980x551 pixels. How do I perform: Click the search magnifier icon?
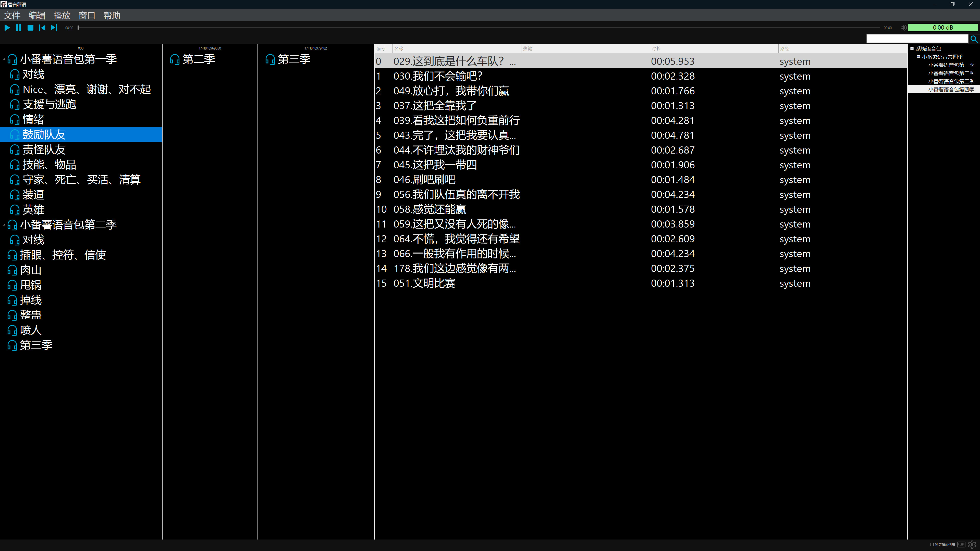[974, 39]
